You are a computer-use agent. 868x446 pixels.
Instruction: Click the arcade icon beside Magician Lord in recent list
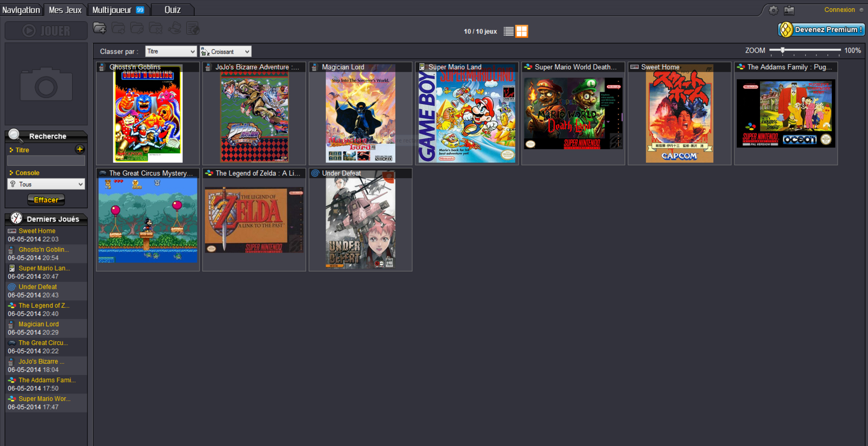click(x=11, y=324)
